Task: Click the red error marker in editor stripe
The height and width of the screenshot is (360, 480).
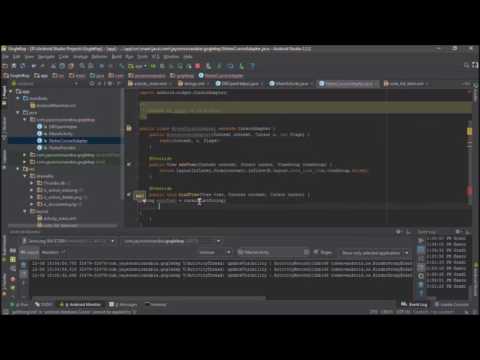Action: tap(469, 191)
